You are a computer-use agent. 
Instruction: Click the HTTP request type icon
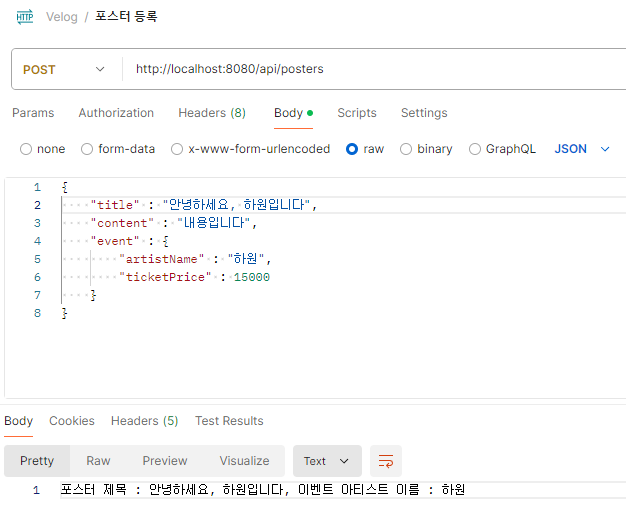click(25, 17)
